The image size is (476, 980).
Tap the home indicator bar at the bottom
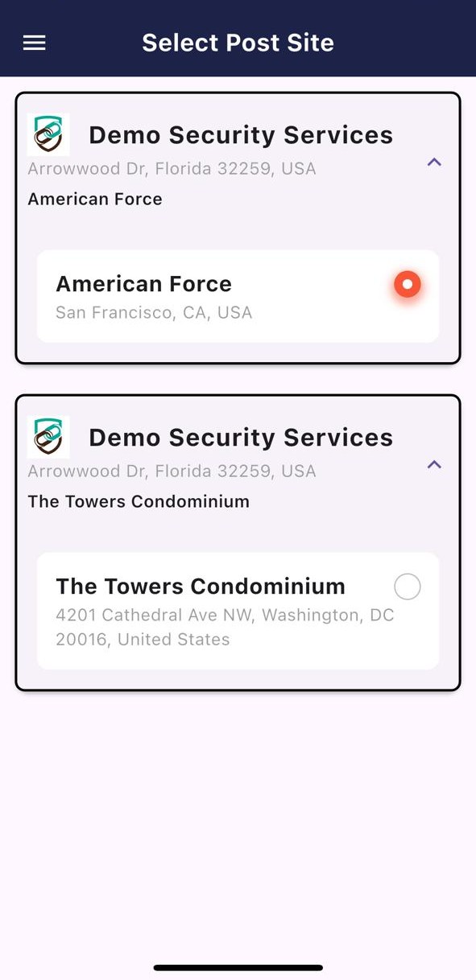pyautogui.click(x=238, y=968)
